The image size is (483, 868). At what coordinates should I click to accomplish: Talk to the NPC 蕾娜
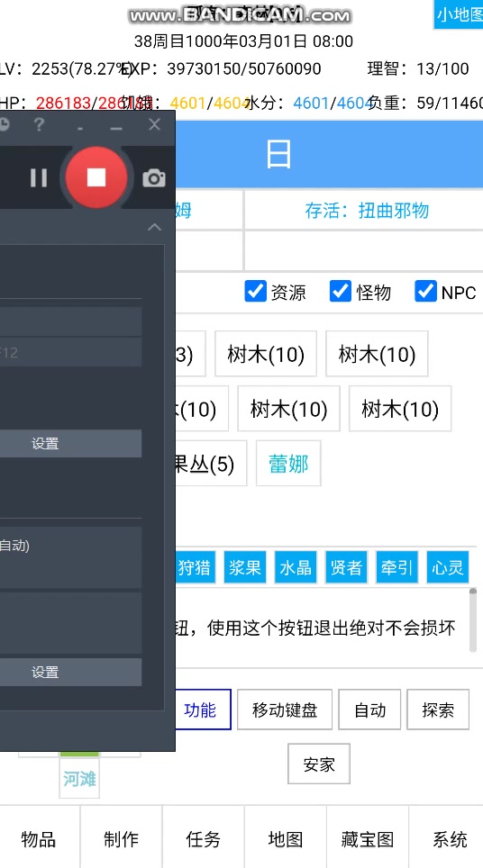point(288,464)
